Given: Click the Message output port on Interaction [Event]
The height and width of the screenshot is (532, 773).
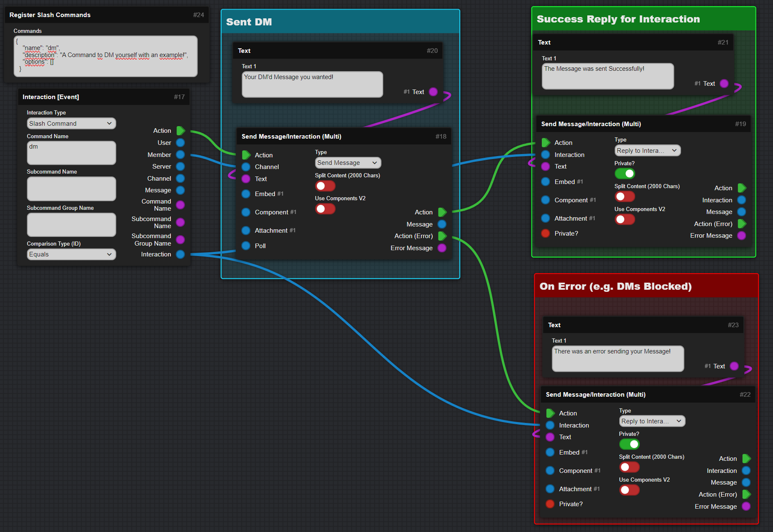Looking at the screenshot, I should click(180, 190).
